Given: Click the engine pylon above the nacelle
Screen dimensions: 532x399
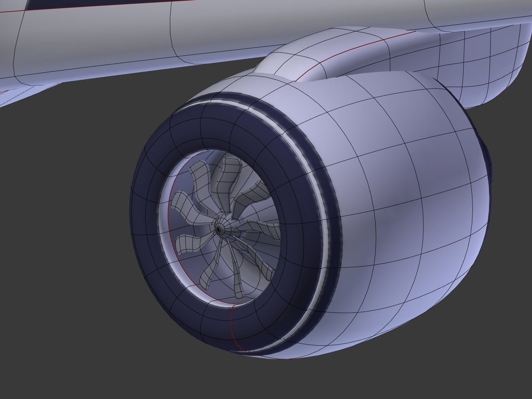Looking at the screenshot, I should 346,55.
